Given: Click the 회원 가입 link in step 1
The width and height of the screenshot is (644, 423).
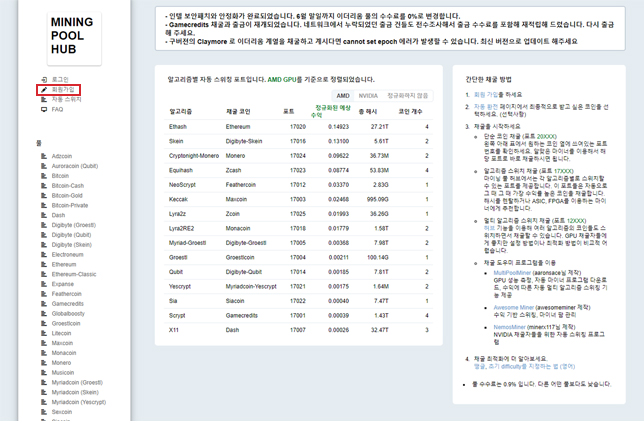Looking at the screenshot, I should 485,94.
